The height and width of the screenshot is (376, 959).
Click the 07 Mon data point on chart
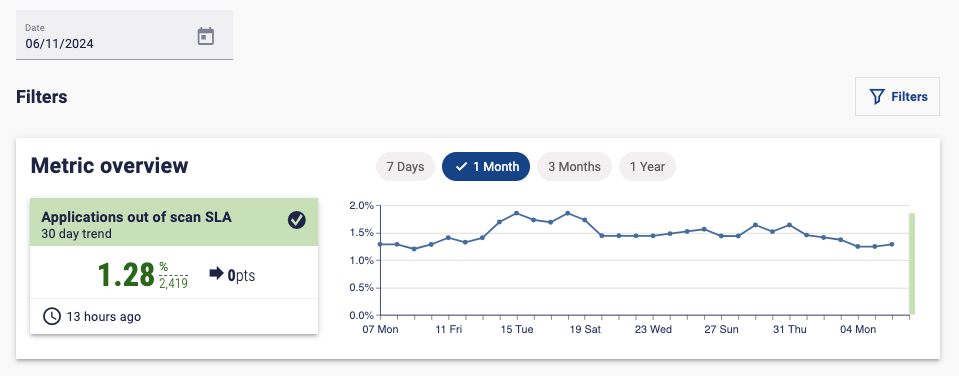point(380,244)
